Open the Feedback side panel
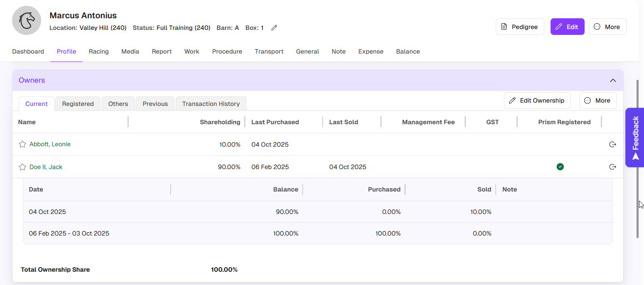The height and width of the screenshot is (285, 644). coord(634,138)
